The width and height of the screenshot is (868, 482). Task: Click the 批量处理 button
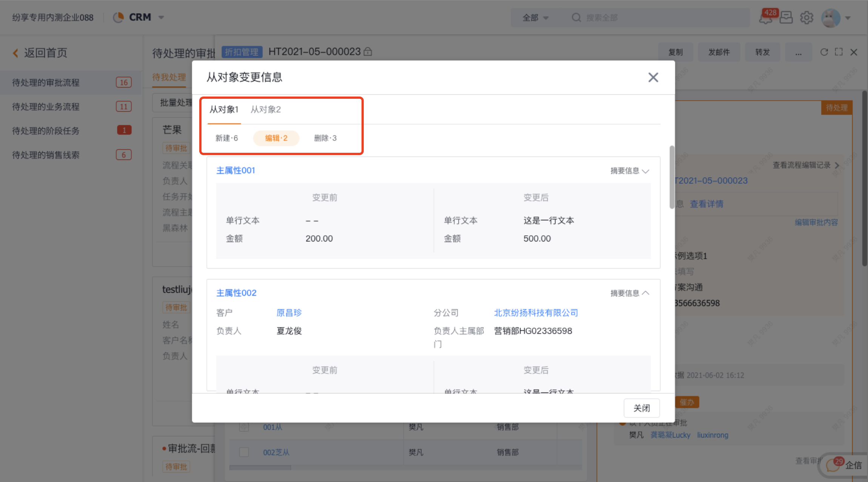pyautogui.click(x=175, y=103)
